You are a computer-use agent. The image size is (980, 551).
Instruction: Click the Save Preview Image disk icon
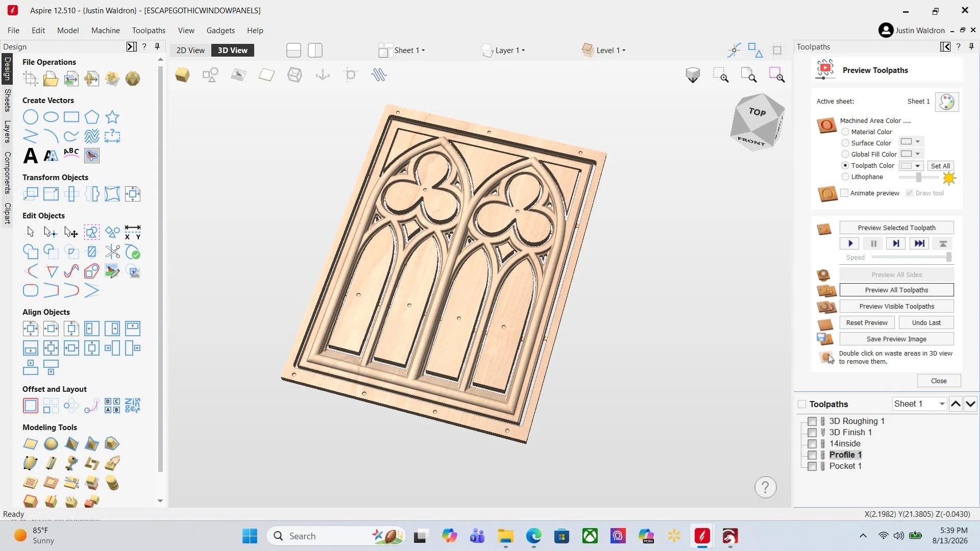pyautogui.click(x=825, y=339)
